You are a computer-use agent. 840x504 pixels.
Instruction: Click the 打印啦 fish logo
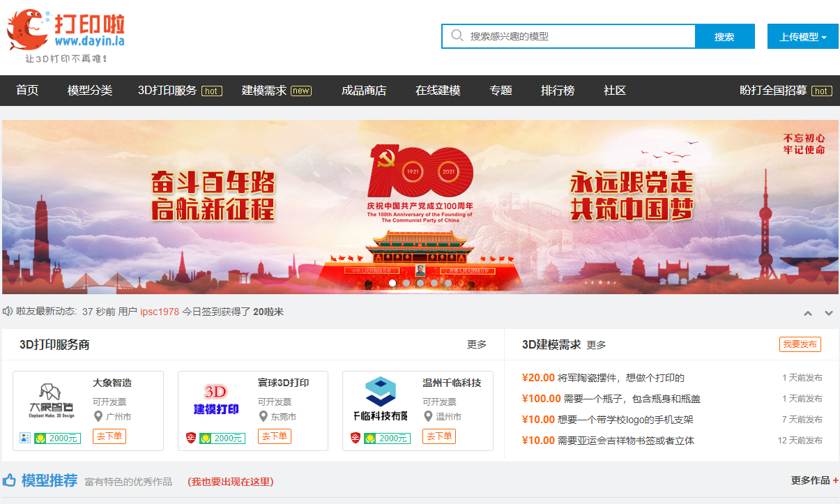(x=28, y=30)
